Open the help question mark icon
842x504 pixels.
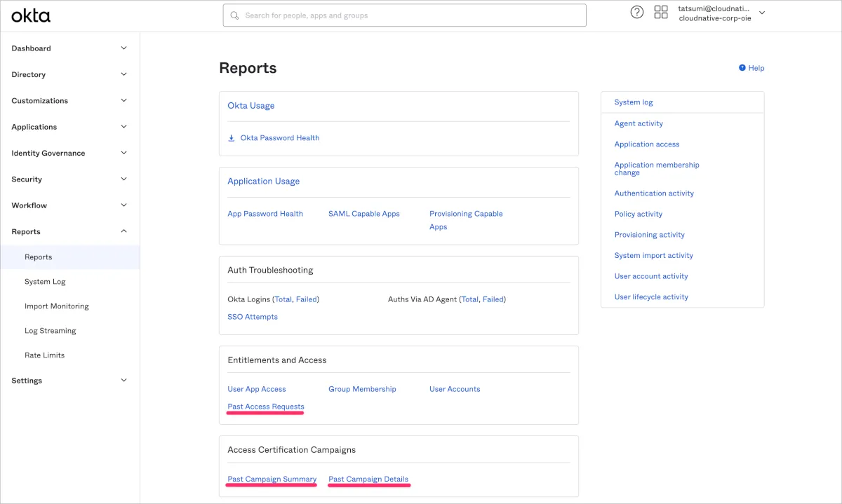coord(637,12)
